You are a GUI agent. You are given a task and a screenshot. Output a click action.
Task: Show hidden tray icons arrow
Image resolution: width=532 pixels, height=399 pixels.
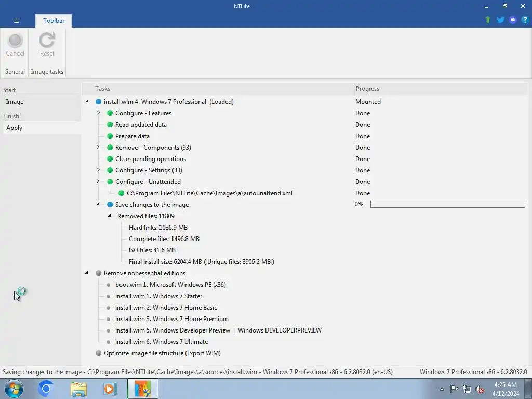coord(442,389)
